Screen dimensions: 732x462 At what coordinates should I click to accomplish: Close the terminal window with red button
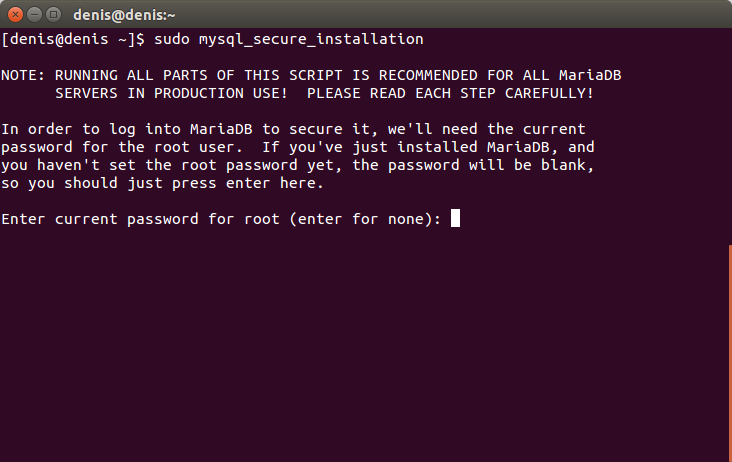point(15,14)
